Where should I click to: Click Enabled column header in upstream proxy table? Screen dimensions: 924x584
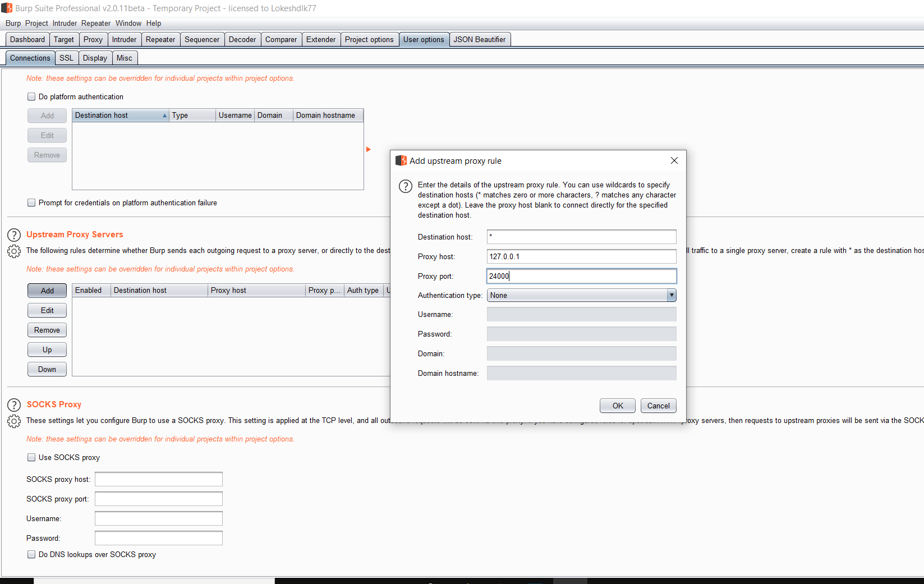tap(91, 290)
